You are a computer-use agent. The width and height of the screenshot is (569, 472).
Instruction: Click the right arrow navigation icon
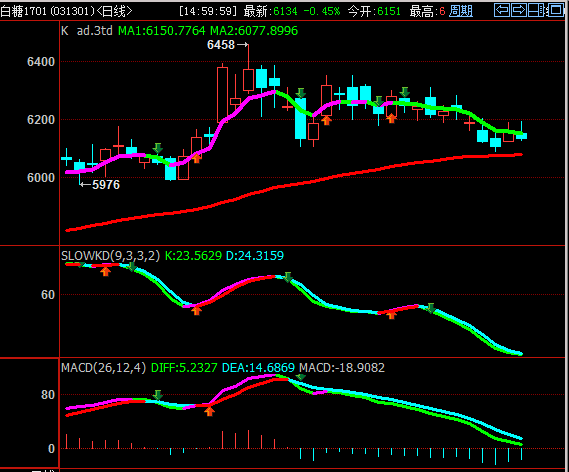[x=519, y=10]
